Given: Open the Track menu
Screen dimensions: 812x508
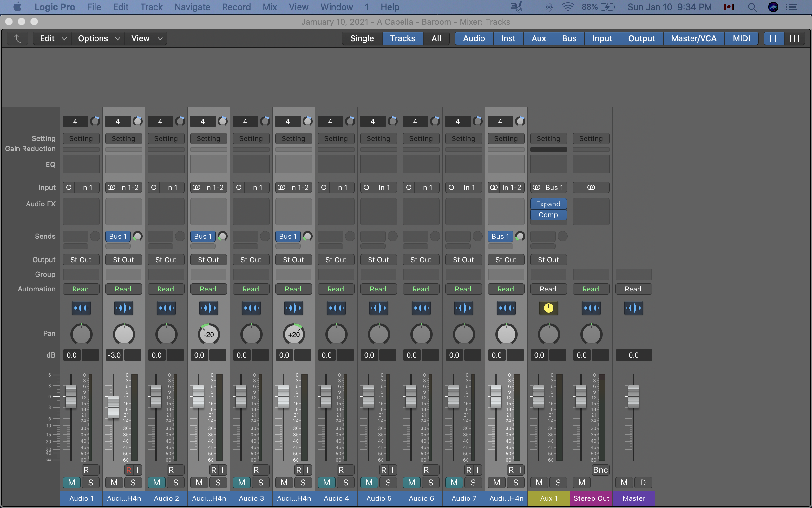Looking at the screenshot, I should 151,7.
